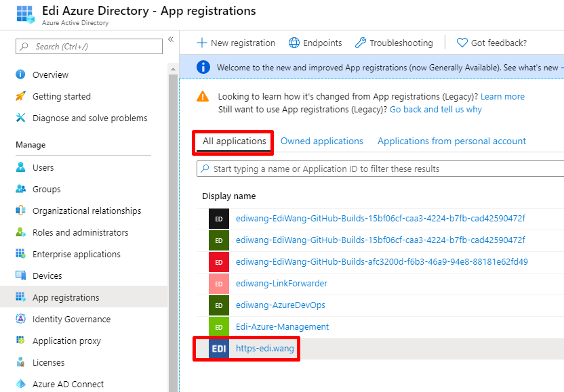Click the App registrations sidebar icon
The width and height of the screenshot is (564, 392).
pyautogui.click(x=20, y=297)
